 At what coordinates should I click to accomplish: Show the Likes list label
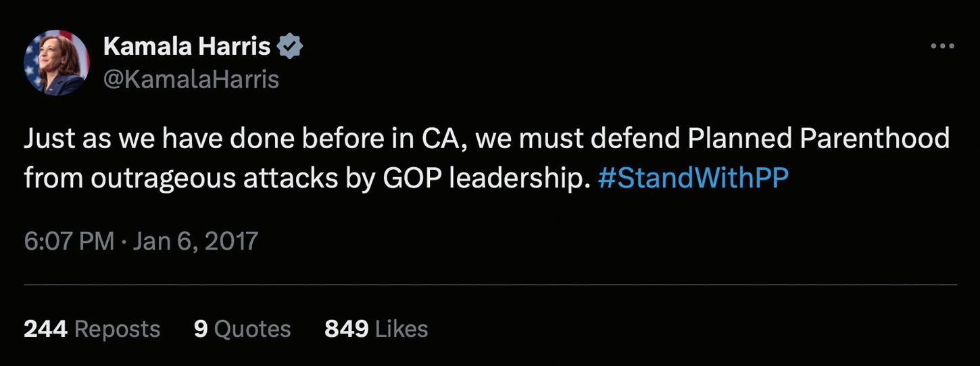tap(401, 329)
